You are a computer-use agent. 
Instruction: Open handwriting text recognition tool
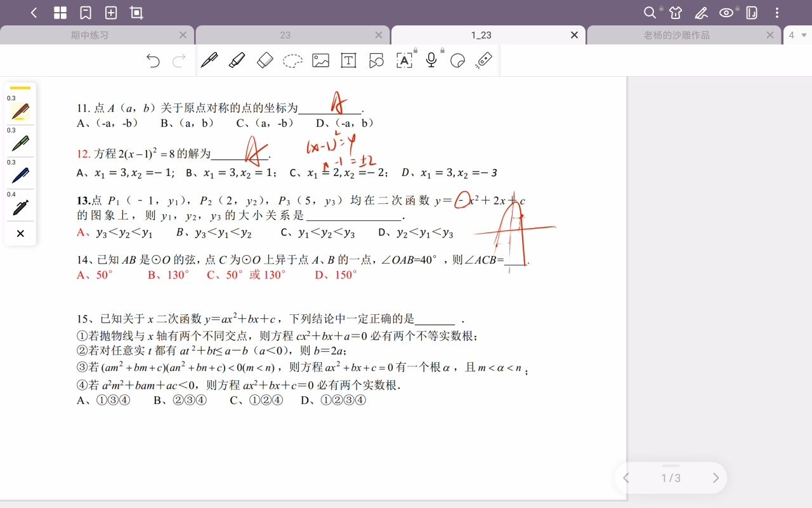404,60
